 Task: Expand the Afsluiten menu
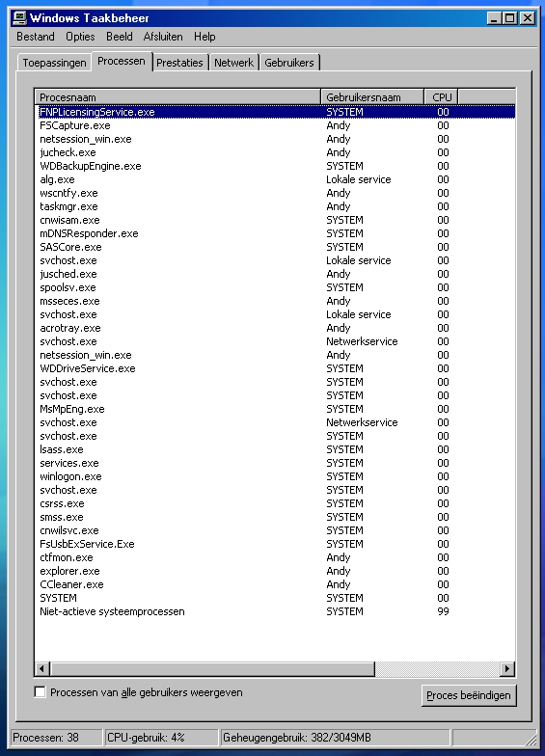click(163, 37)
